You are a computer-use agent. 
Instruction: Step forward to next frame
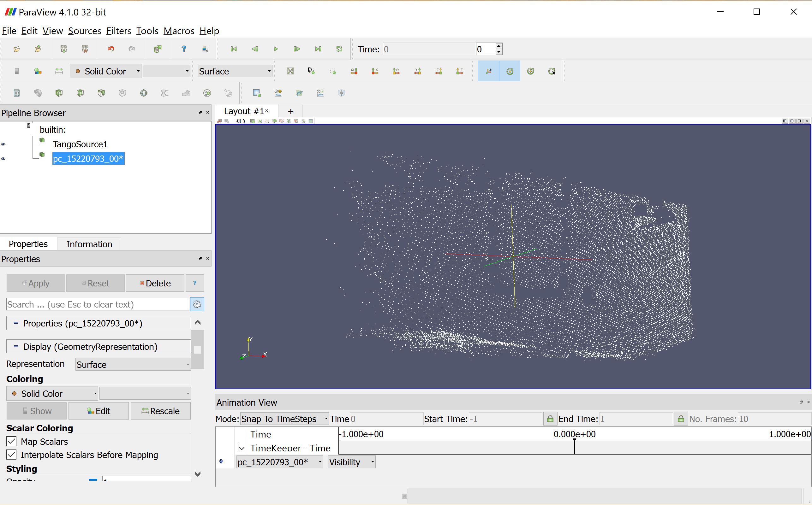tap(297, 49)
